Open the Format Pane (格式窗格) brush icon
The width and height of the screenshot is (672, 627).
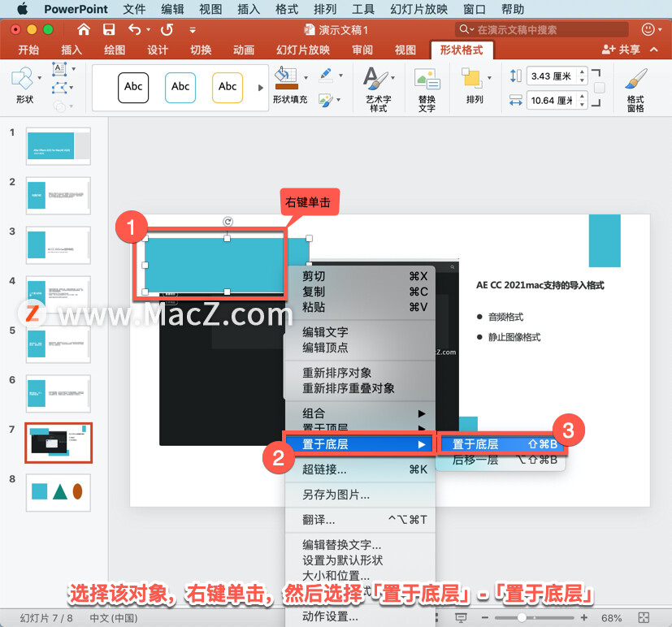coord(635,79)
